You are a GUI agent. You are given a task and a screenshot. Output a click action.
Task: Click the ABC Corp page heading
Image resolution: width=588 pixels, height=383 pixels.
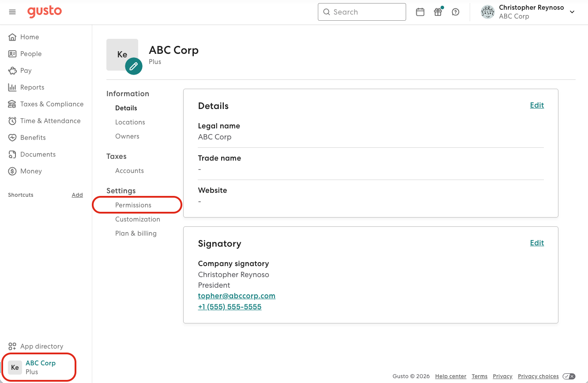click(173, 50)
